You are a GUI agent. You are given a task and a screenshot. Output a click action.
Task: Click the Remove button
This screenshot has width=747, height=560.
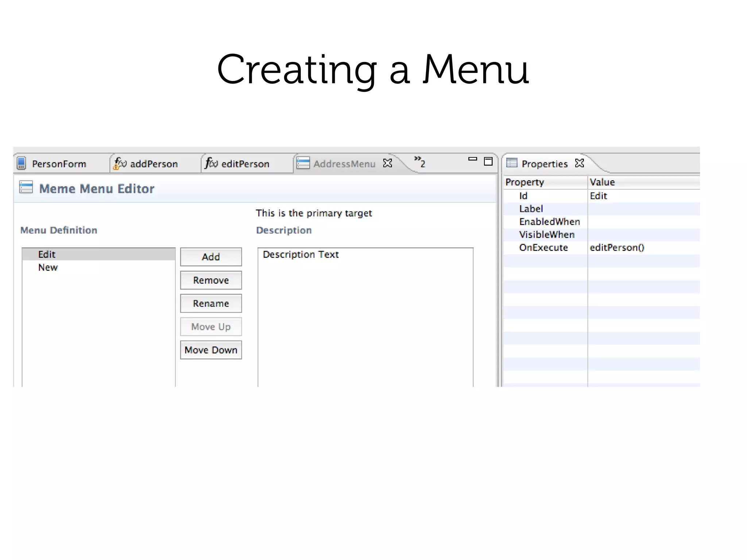(x=211, y=280)
